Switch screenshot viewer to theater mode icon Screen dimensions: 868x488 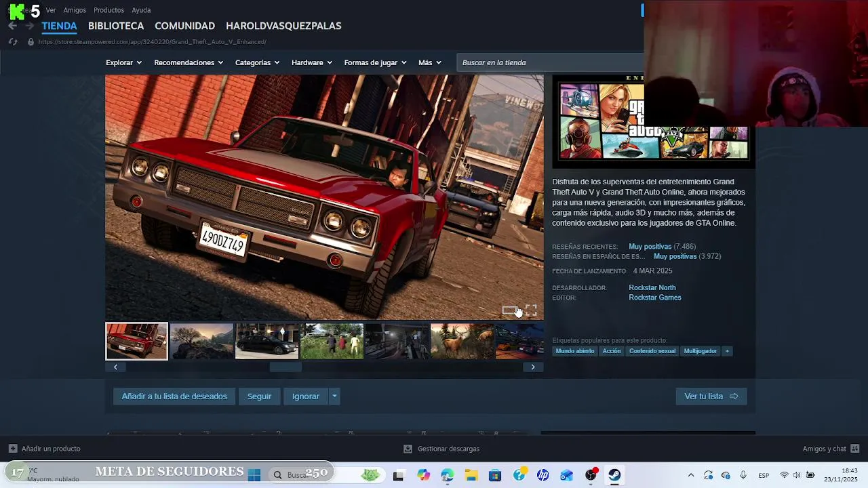[x=509, y=310]
